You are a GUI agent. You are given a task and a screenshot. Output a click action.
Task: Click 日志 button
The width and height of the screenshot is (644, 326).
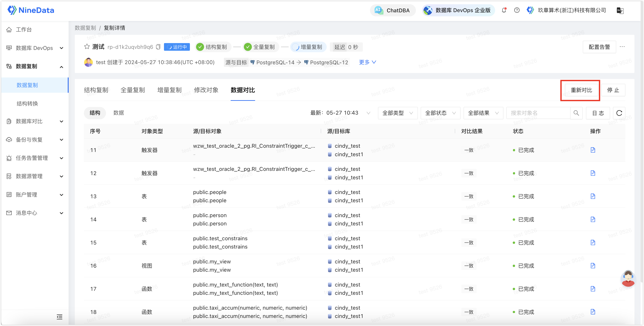click(598, 113)
